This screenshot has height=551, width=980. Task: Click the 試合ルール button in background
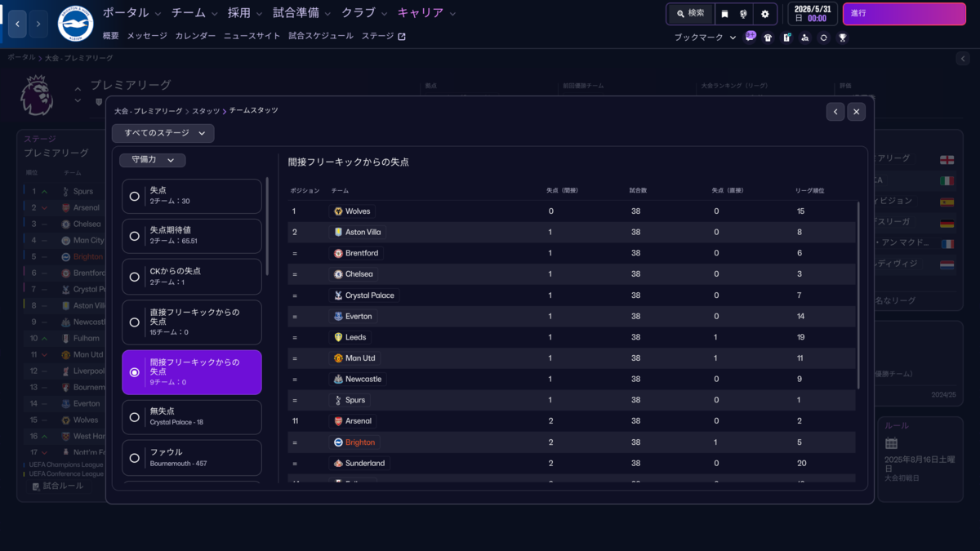pyautogui.click(x=57, y=487)
